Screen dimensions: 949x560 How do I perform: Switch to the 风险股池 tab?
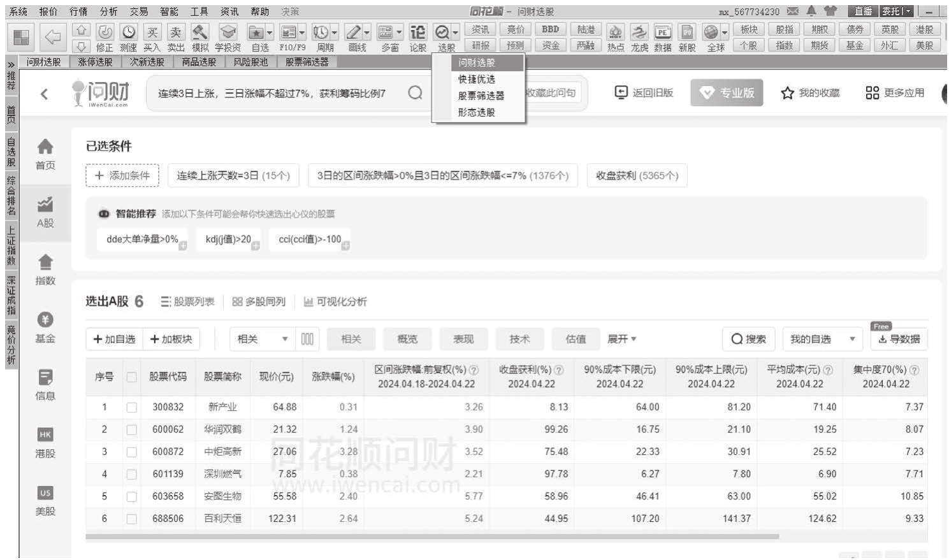click(x=250, y=62)
